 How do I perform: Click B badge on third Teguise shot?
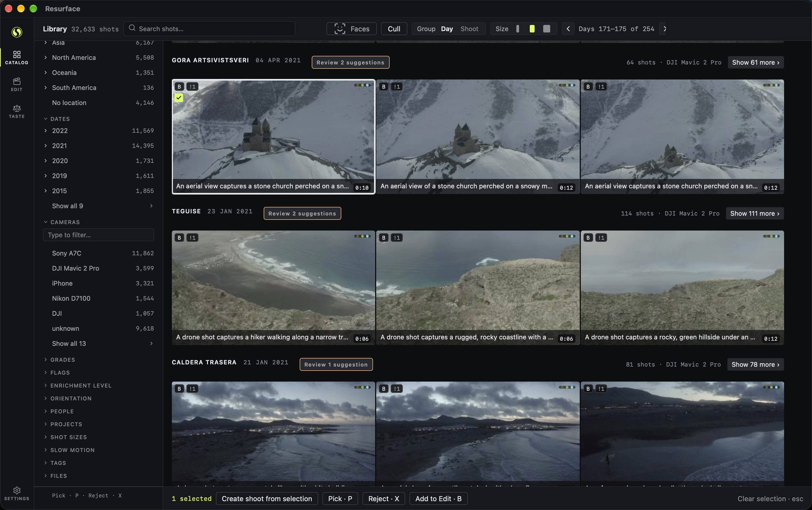(588, 238)
